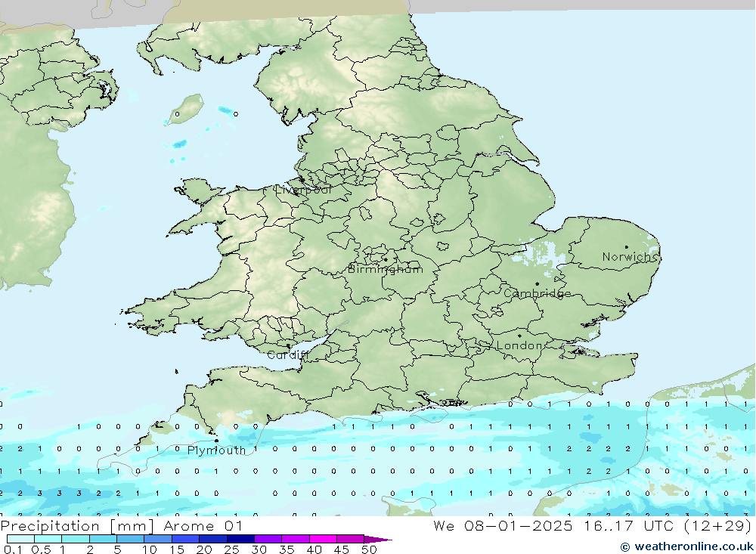The image size is (756, 554).
Task: Click the '16..17 UTC' time text
Action: click(628, 526)
